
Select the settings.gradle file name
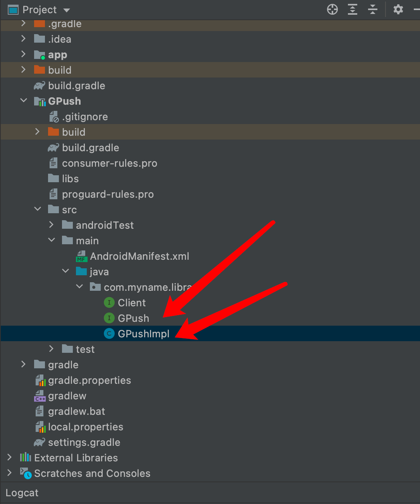coord(84,442)
